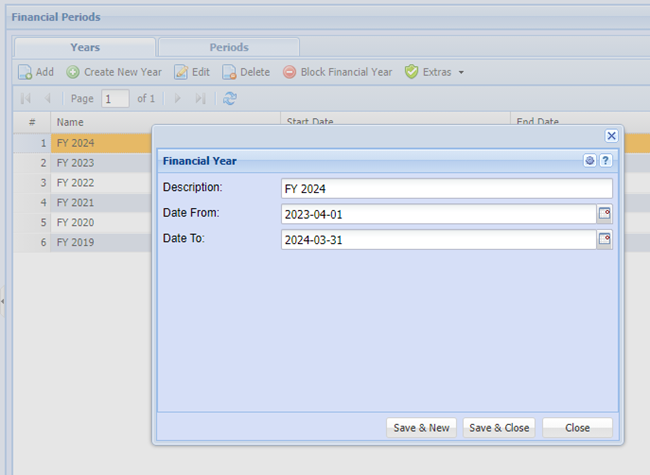Close the dialog with the X icon
Screen dimensions: 650x475
(611, 136)
